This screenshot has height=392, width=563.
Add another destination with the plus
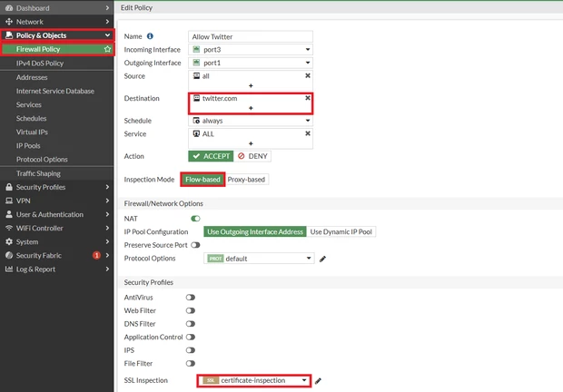point(251,108)
